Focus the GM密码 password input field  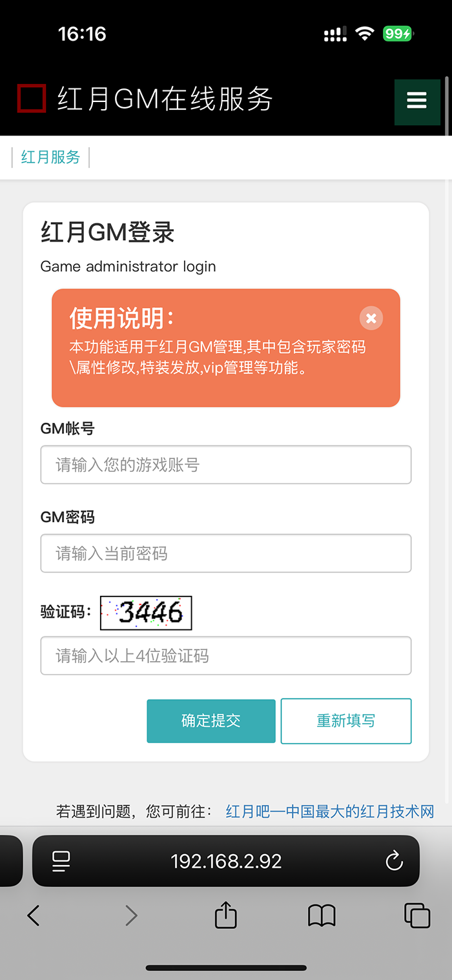pyautogui.click(x=226, y=553)
